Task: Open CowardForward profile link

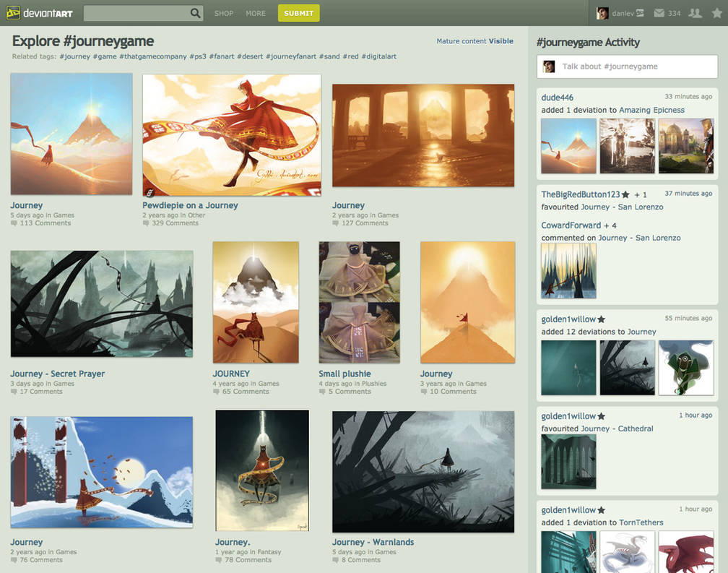Action: [571, 225]
